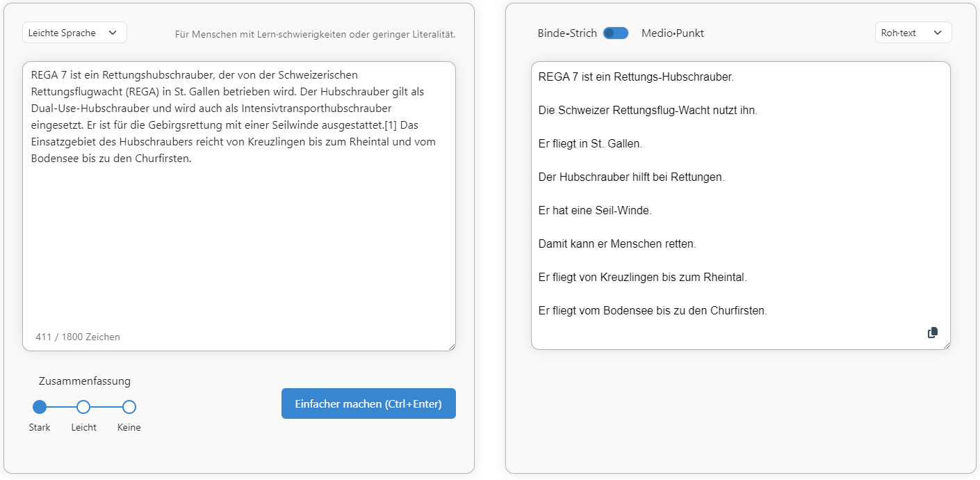
Task: Click the Zusammenfassung label
Action: (85, 381)
